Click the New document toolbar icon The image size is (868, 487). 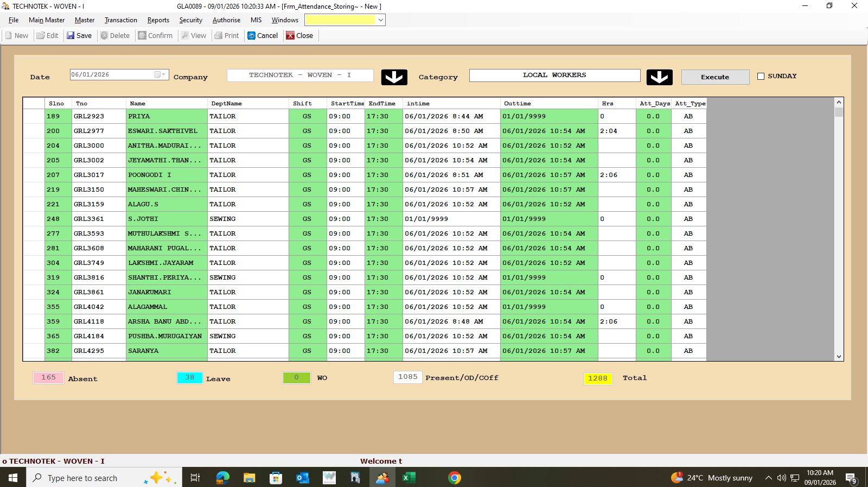click(9, 36)
